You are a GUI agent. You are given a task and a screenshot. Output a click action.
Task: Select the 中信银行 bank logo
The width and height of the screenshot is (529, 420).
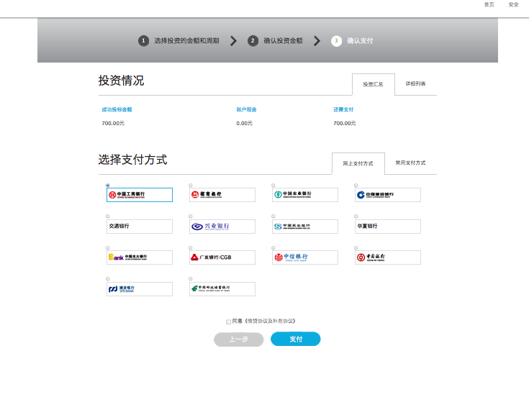305,257
